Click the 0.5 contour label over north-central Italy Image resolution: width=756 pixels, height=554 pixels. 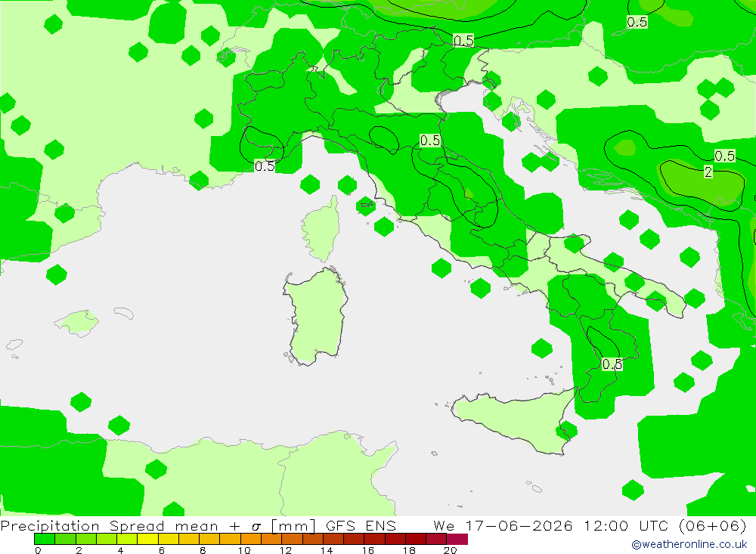[x=430, y=141]
